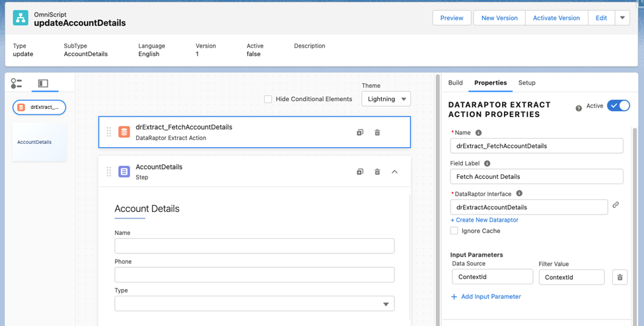Viewport: 644px width, 326px height.
Task: Show info tooltip for DataRaptor Interface
Action: click(519, 193)
